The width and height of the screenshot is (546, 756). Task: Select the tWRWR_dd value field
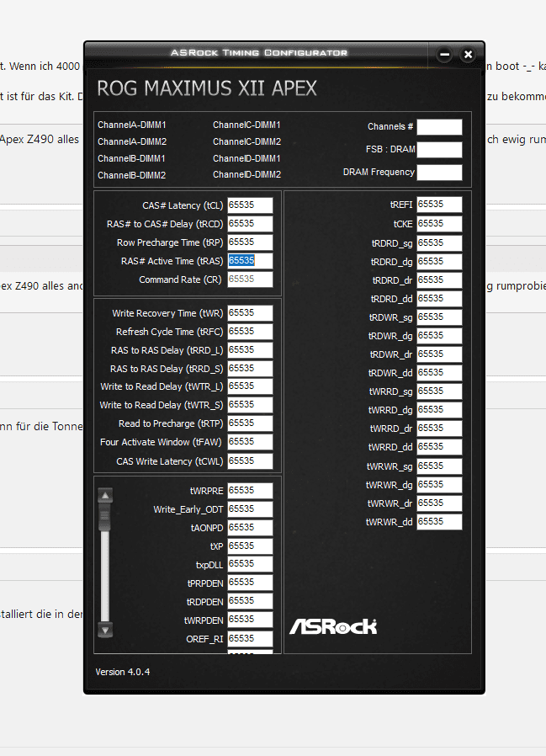coord(439,522)
